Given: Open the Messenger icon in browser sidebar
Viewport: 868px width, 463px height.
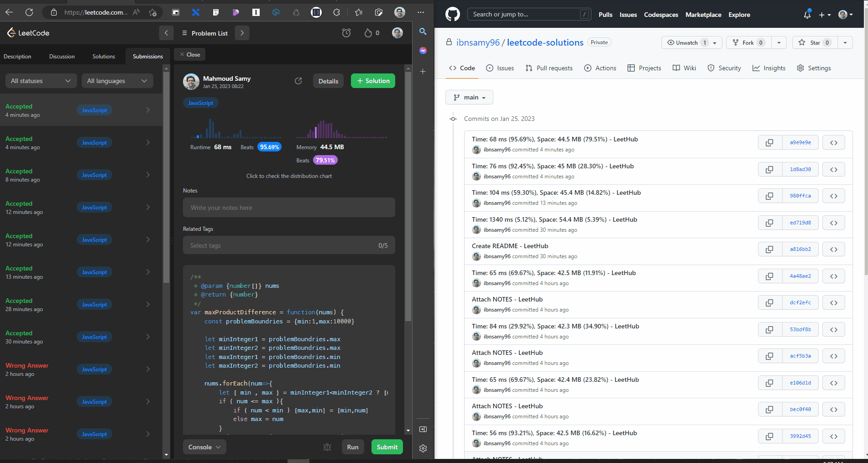Looking at the screenshot, I should [423, 51].
